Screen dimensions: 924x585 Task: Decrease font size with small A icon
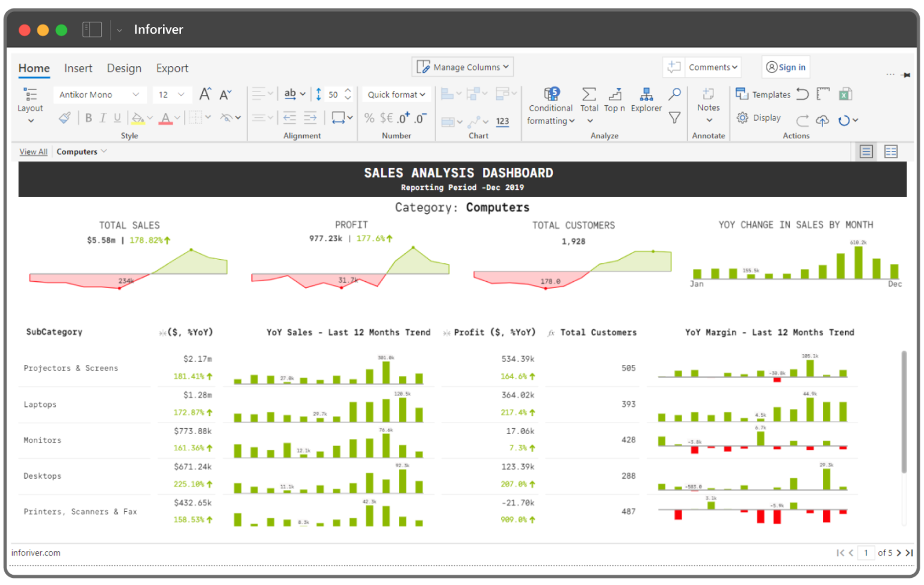226,95
